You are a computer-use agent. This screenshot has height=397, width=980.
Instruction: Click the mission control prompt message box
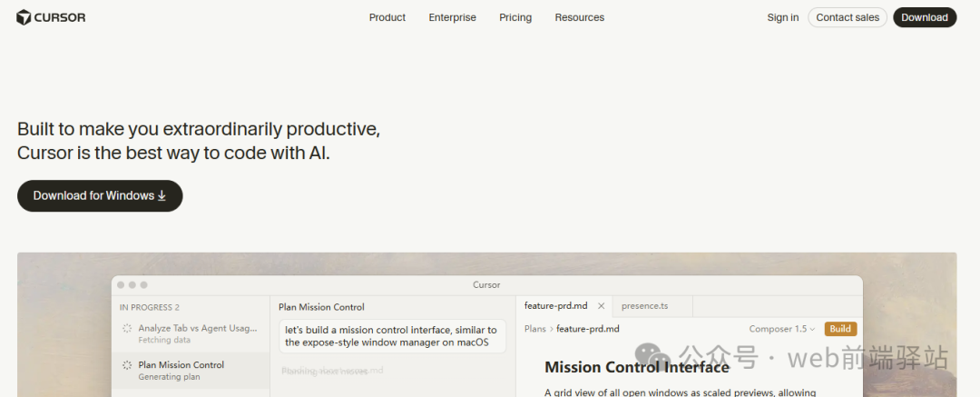point(392,336)
